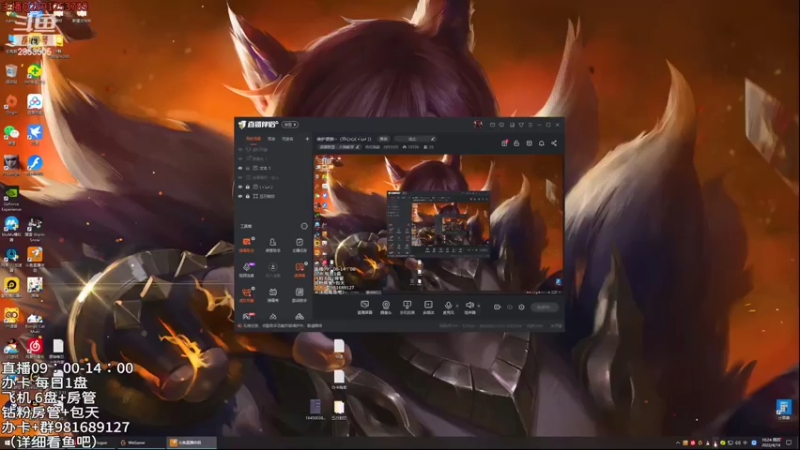Toggle visibility of the (·ω·) source
The height and width of the screenshot is (450, 800).
(240, 187)
